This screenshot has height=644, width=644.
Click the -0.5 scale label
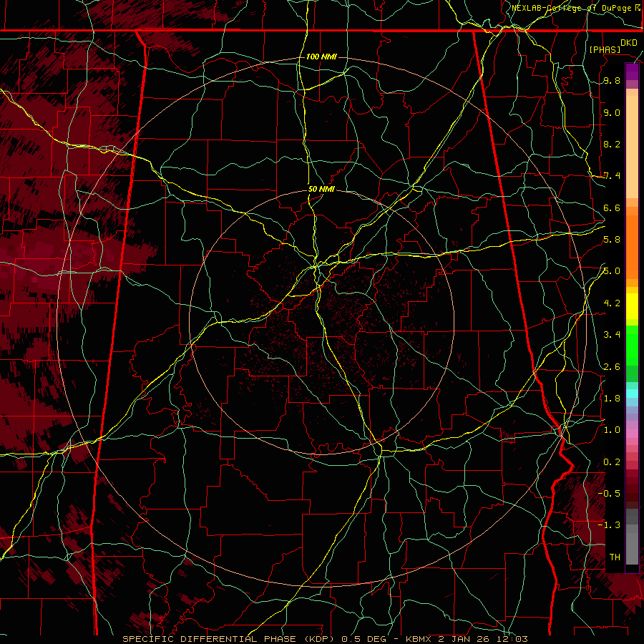pyautogui.click(x=609, y=493)
